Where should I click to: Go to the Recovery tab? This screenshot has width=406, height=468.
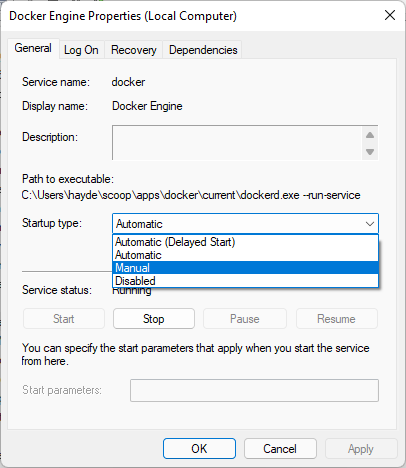134,50
